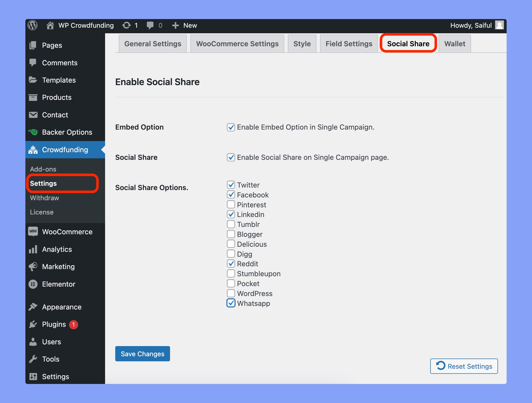Click the Save Changes button
This screenshot has height=403, width=532.
tap(143, 354)
